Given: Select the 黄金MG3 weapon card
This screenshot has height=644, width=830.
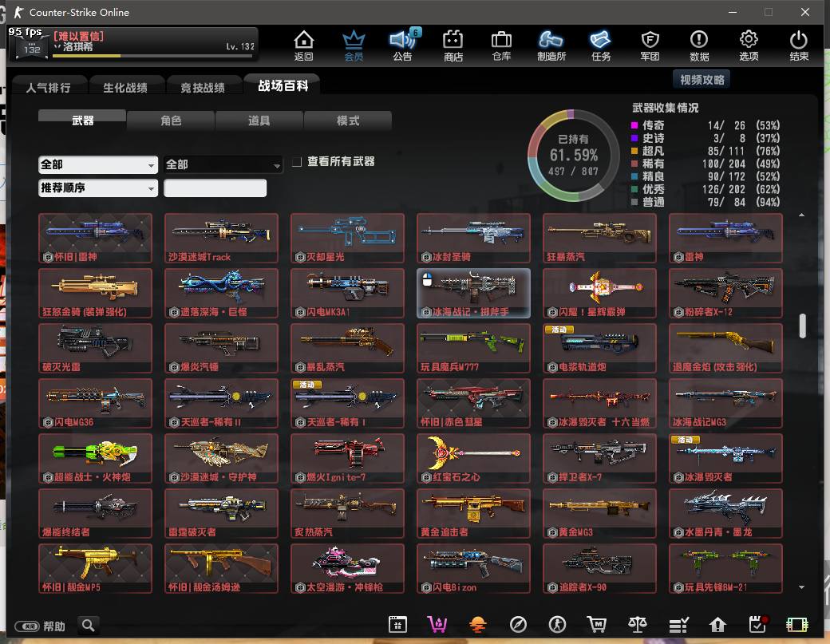Looking at the screenshot, I should pos(599,513).
